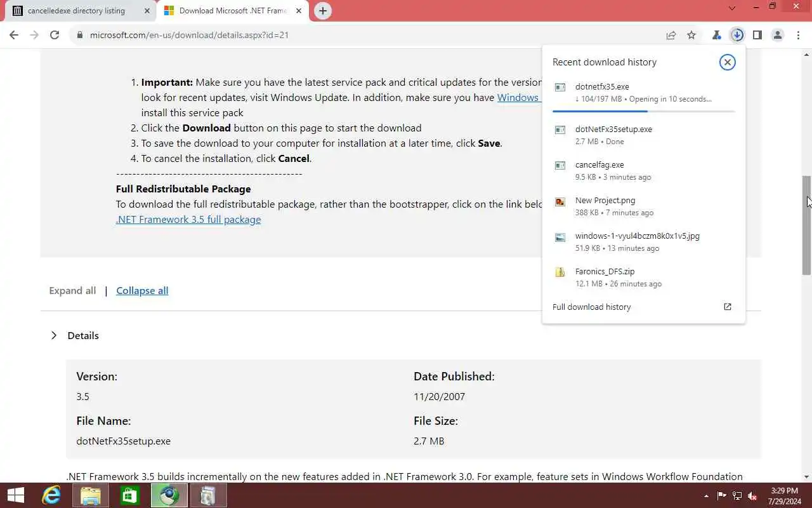Click Full download history link

point(591,307)
